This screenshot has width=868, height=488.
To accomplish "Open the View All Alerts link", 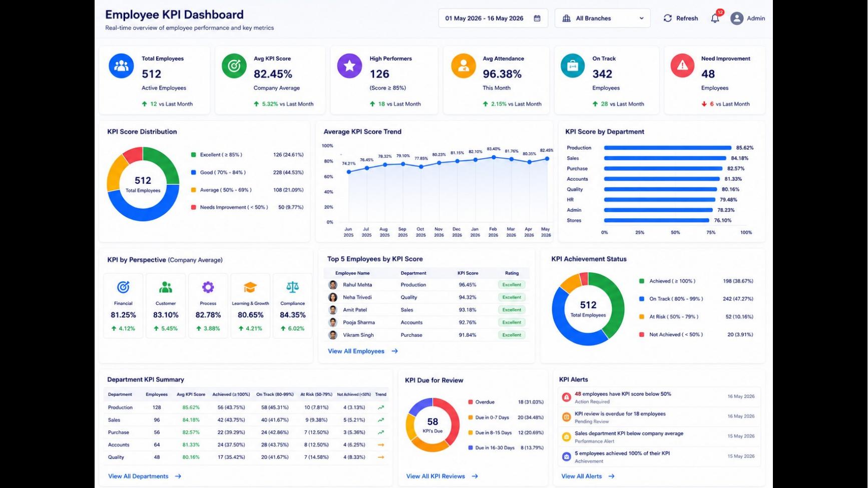I will pos(588,476).
